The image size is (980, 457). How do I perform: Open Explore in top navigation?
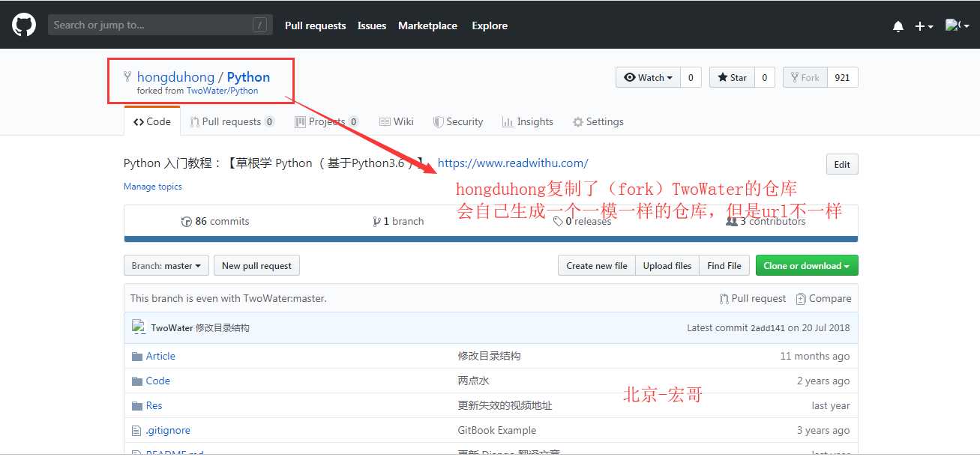[x=490, y=25]
